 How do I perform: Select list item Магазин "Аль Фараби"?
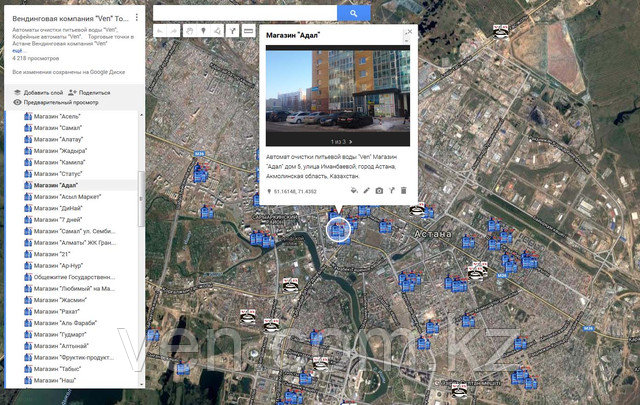(x=65, y=323)
